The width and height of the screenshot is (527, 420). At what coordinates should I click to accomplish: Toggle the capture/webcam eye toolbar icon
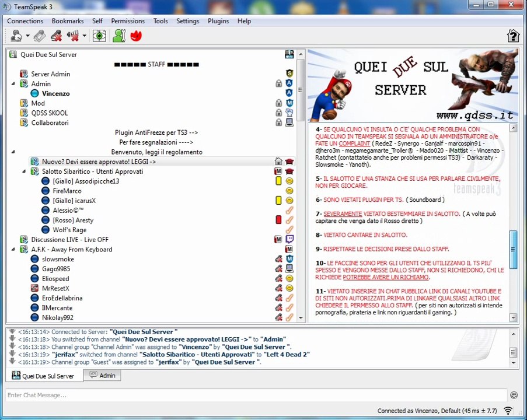point(99,36)
